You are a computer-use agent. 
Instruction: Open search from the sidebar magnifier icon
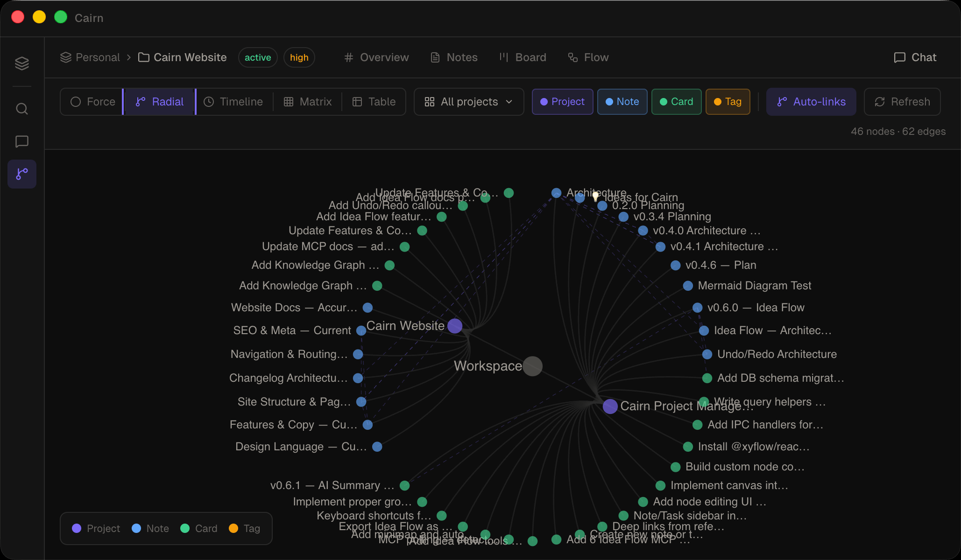[x=22, y=109]
